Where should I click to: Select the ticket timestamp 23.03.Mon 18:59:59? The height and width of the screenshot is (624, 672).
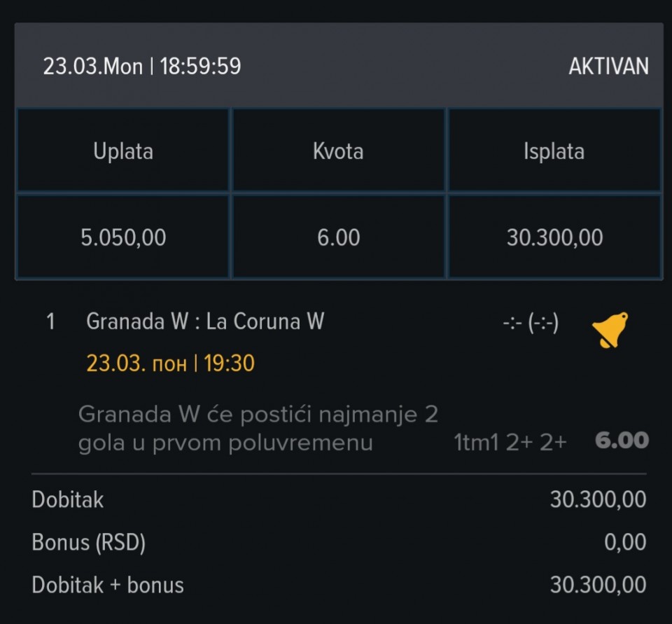coord(142,67)
